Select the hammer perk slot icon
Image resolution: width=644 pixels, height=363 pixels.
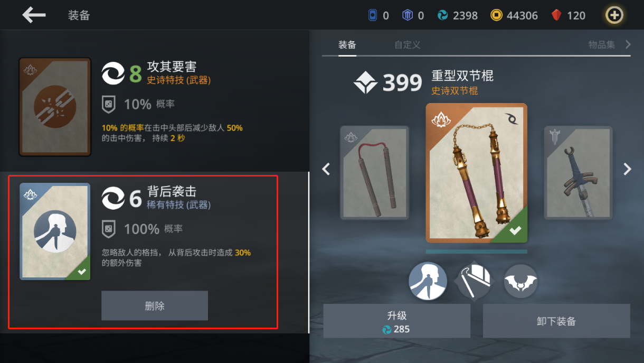point(474,281)
